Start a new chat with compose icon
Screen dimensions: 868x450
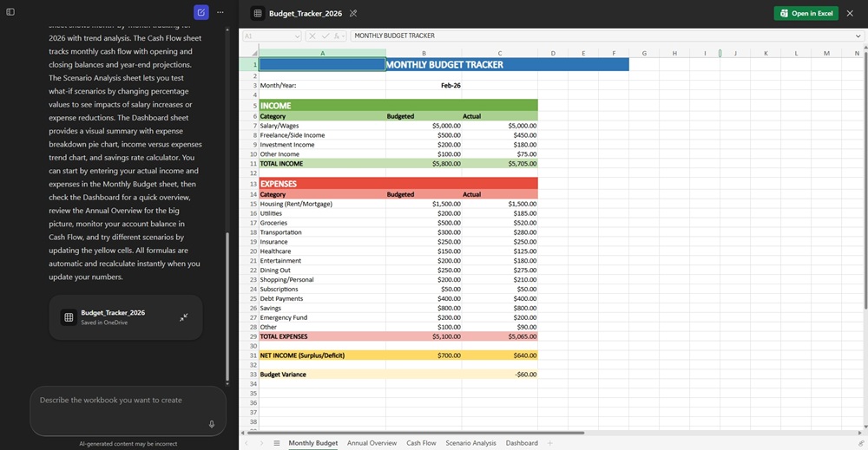pos(201,12)
